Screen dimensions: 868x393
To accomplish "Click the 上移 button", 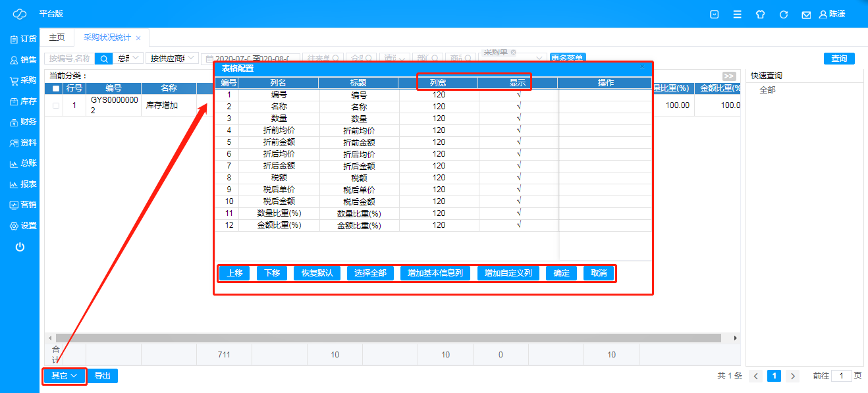I will click(x=234, y=273).
